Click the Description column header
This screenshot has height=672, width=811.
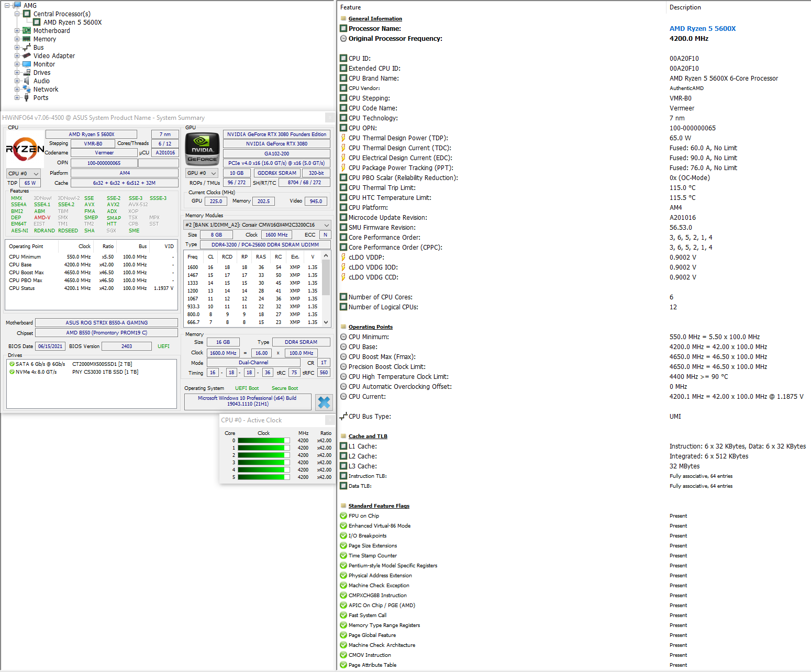point(685,7)
